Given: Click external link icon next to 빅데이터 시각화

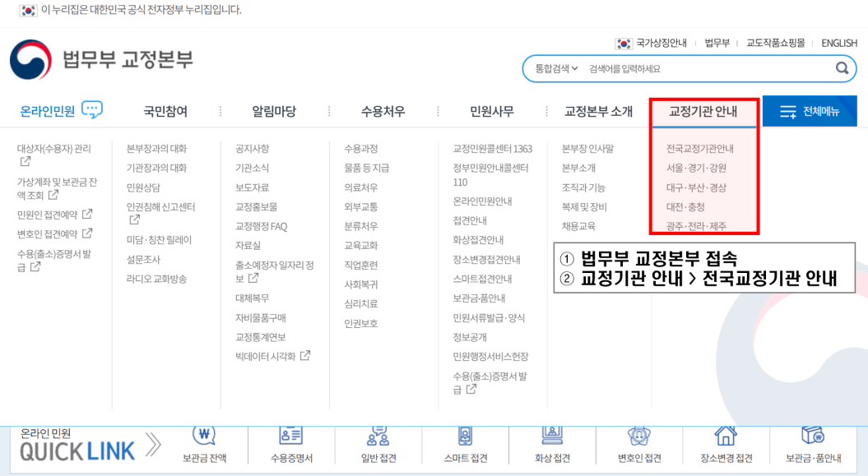Looking at the screenshot, I should (305, 355).
